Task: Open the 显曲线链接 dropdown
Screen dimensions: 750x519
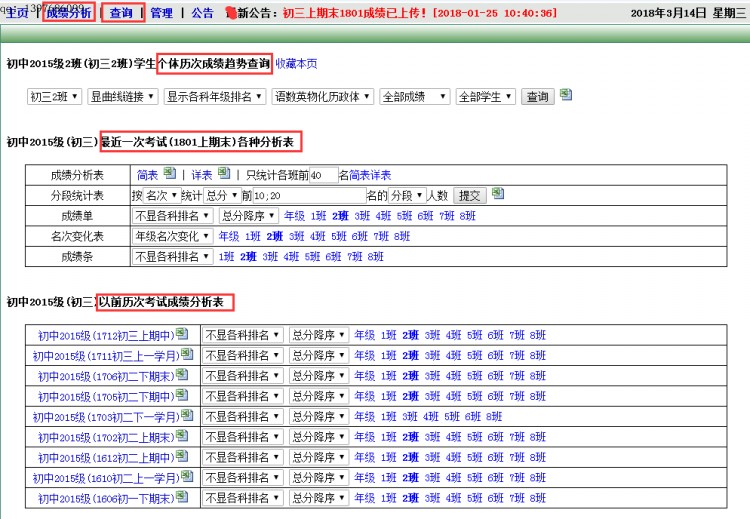Action: [122, 97]
